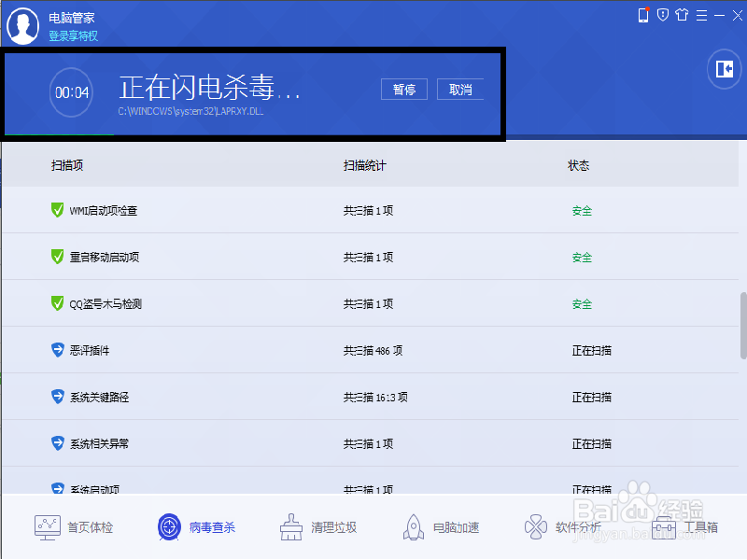Click the 电脑加速 rocket icon
The image size is (747, 560).
coord(414,527)
